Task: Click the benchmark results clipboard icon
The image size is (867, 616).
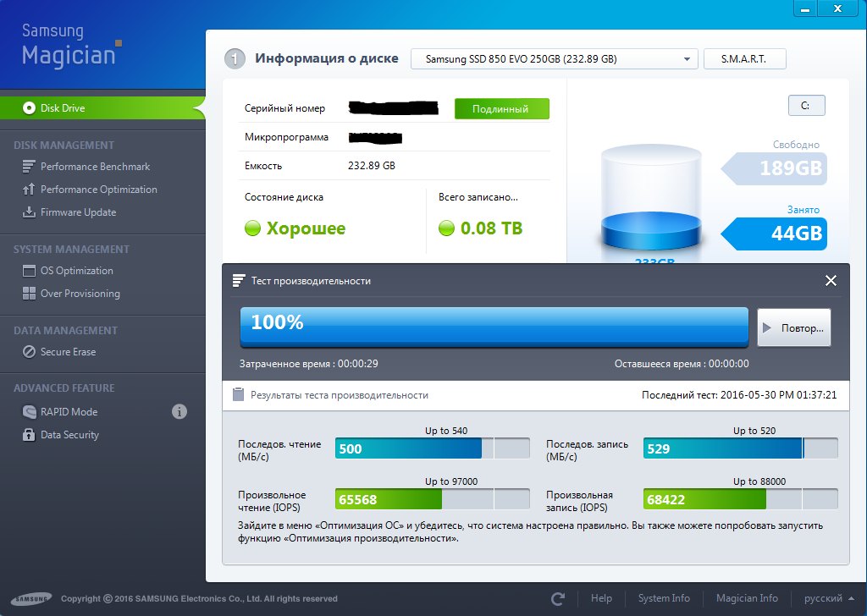Action: tap(238, 394)
